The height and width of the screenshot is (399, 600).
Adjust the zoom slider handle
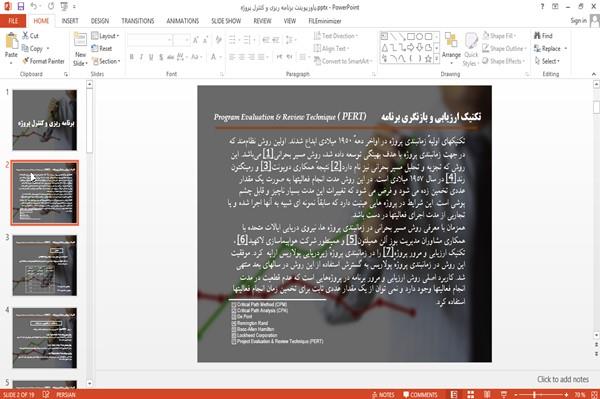534,394
